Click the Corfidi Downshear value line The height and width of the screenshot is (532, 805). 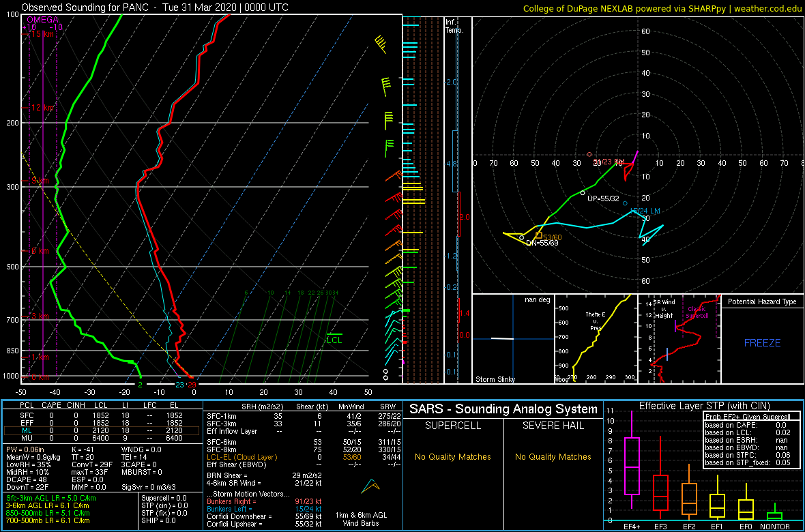click(x=265, y=516)
